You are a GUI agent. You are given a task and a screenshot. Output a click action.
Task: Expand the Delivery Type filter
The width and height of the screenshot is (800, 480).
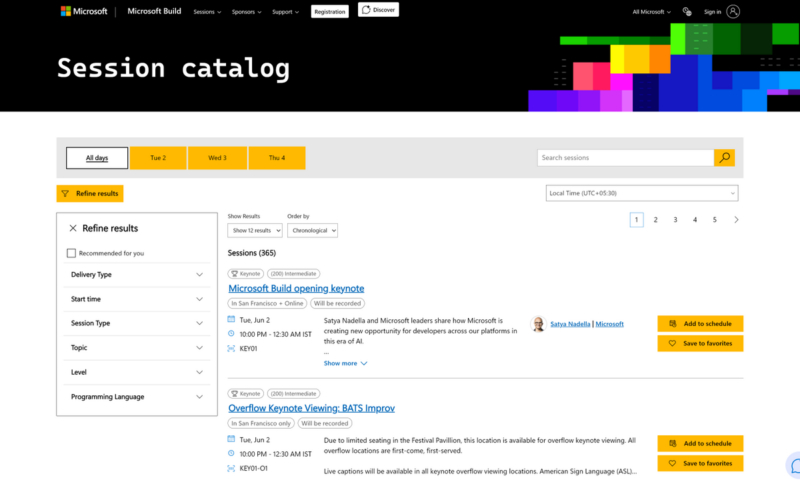[x=137, y=274]
